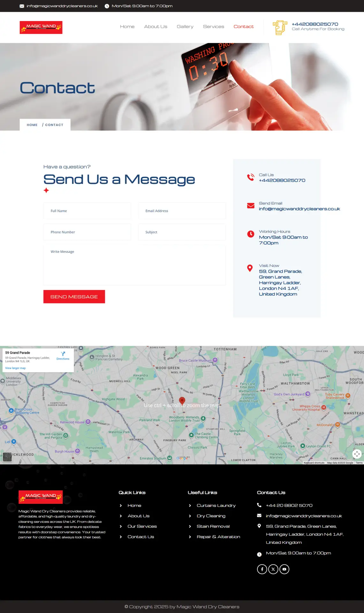Click Home in the breadcrumb

32,125
